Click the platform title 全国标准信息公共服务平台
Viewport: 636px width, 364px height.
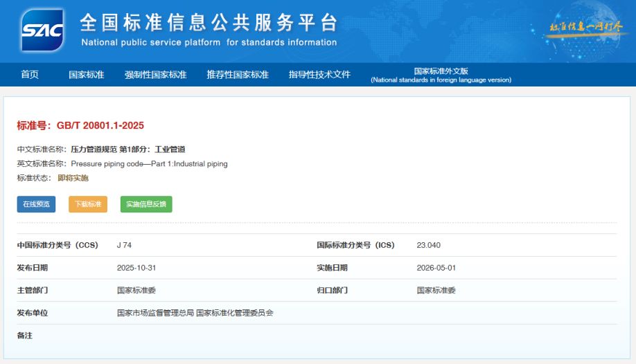[x=209, y=23]
